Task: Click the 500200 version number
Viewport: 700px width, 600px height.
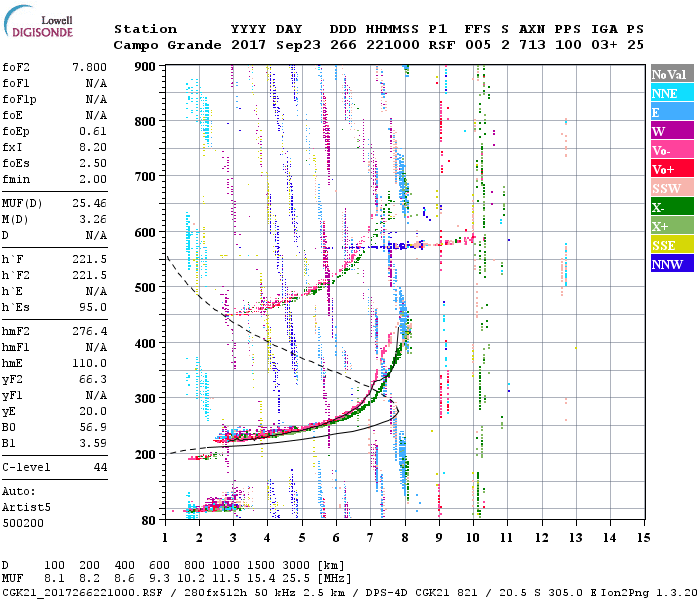Action: (23, 523)
